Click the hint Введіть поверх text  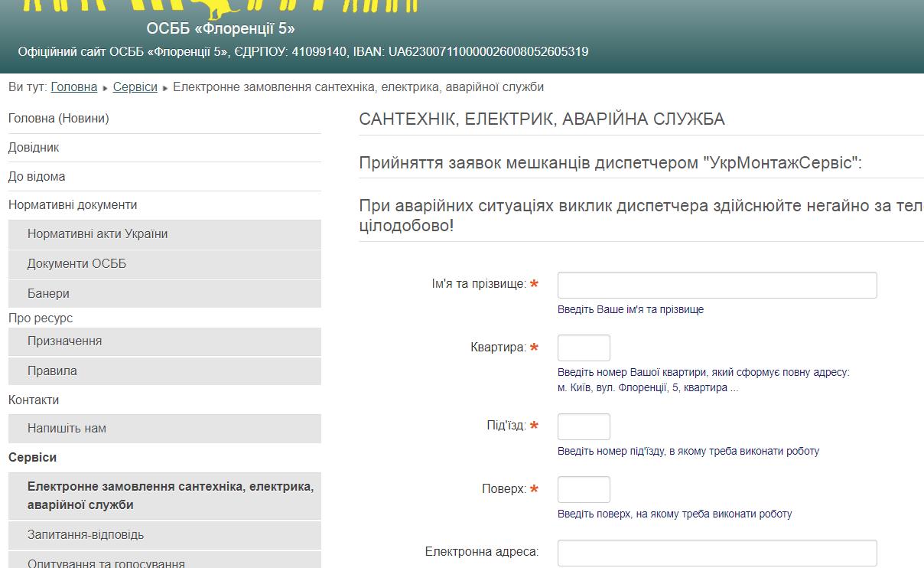tap(675, 514)
